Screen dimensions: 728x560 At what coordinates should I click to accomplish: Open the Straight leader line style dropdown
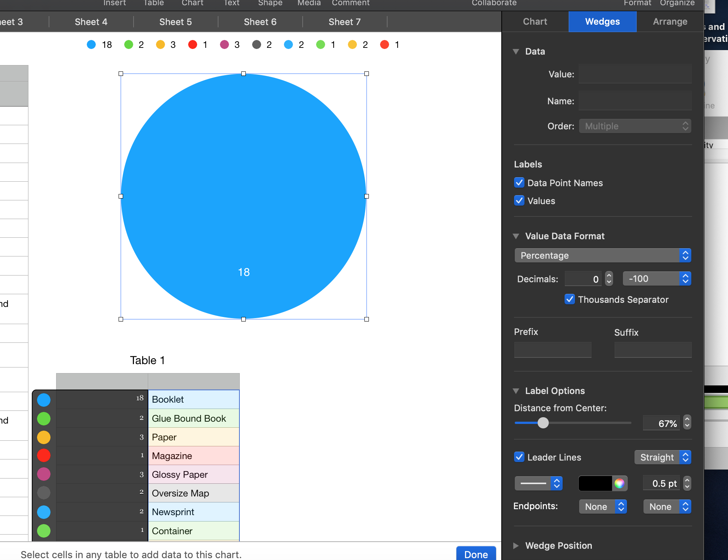coord(662,457)
